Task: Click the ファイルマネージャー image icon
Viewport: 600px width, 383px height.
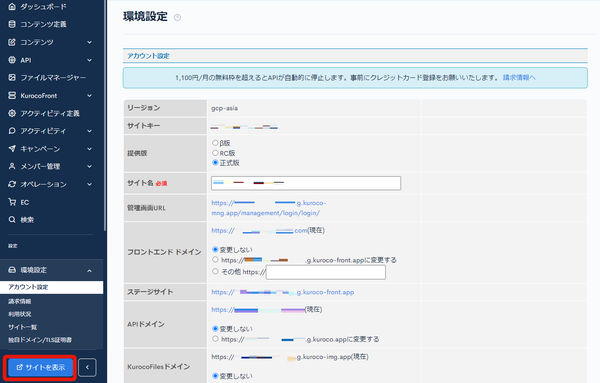Action: coord(12,78)
